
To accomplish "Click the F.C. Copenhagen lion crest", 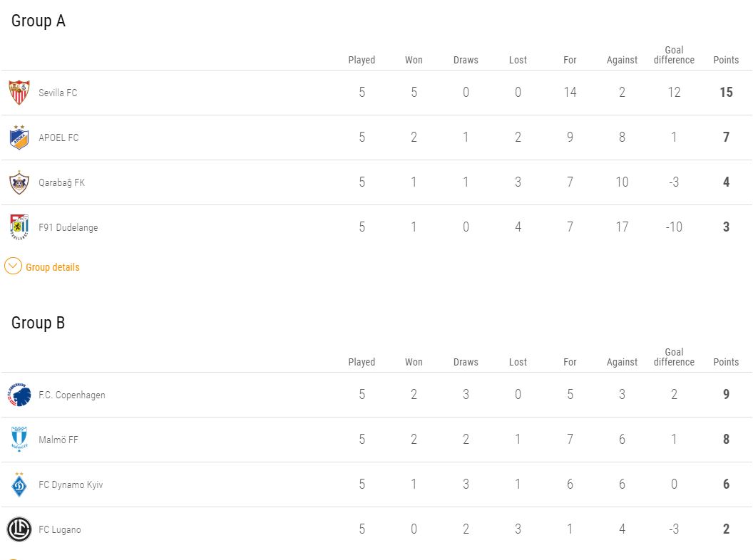I will [19, 395].
